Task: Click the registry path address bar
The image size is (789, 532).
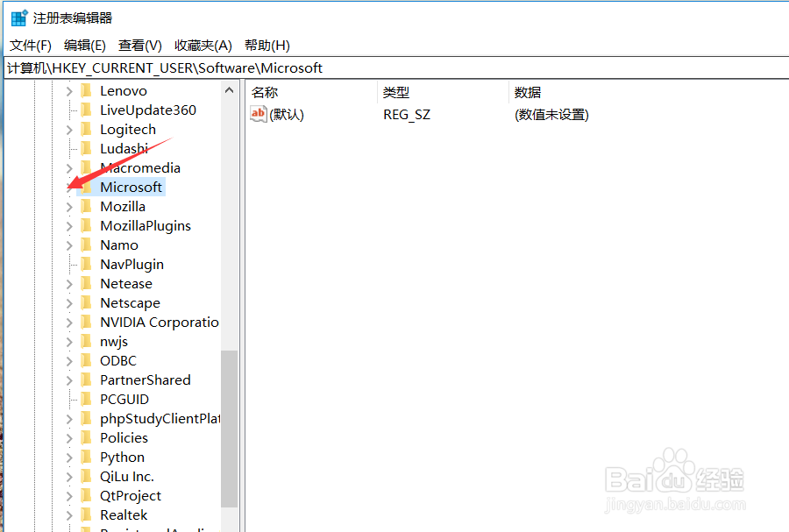Action: (x=175, y=67)
